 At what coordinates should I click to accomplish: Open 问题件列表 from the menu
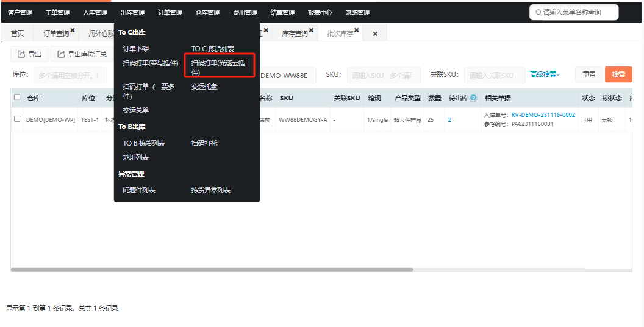139,190
